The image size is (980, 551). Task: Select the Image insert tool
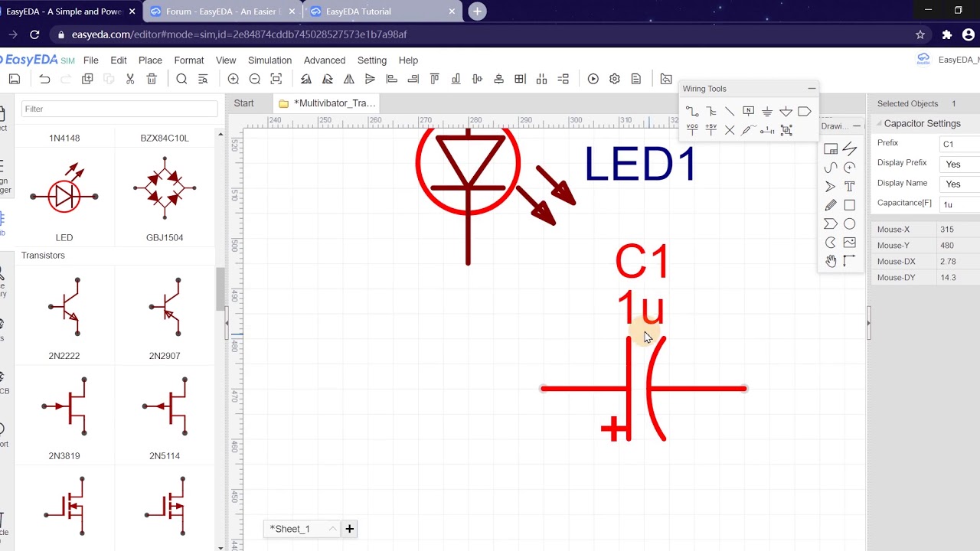(850, 243)
